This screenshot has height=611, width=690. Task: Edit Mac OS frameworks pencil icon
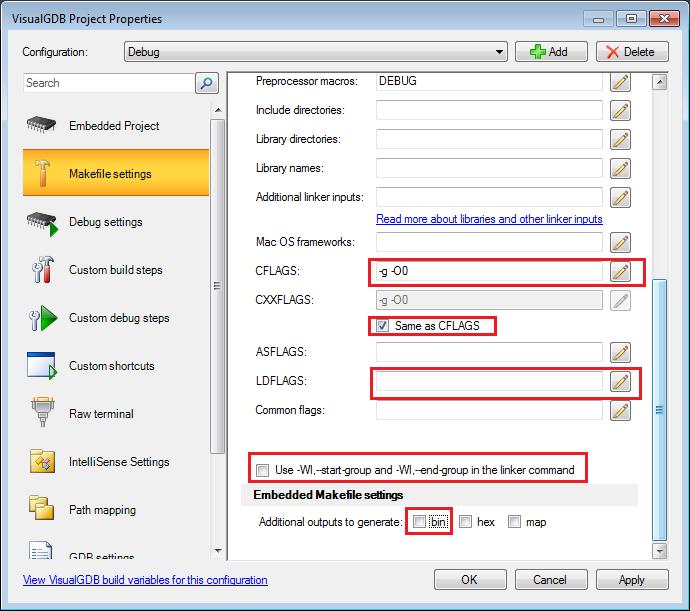(620, 243)
